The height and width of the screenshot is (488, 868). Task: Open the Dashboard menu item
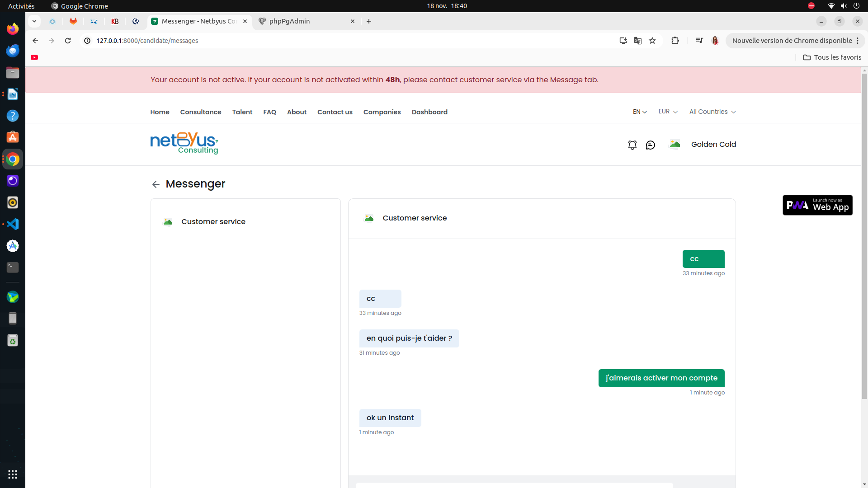point(429,112)
